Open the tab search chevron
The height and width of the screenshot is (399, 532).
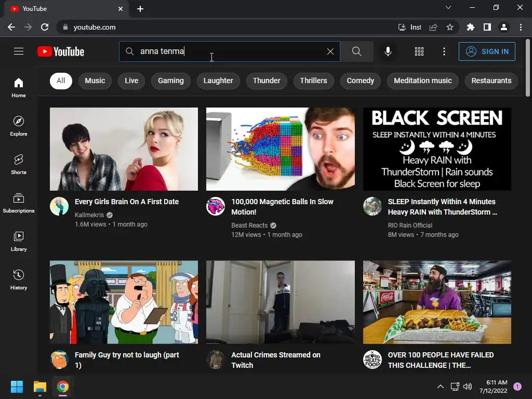[x=448, y=7]
